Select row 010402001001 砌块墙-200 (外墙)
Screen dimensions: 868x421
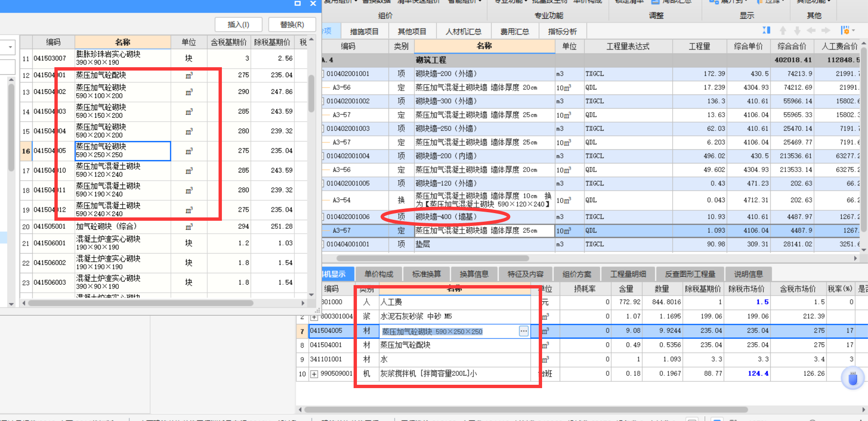[x=592, y=74]
